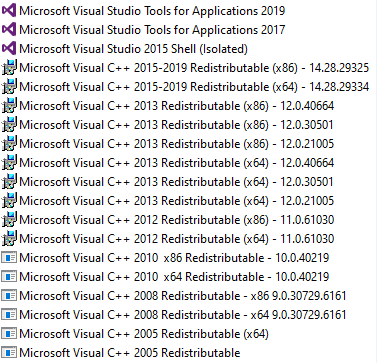Screen dimensions: 379x363
Task: Click the icon for 2010 x86 Redistributable 10.0.40219
Action: (9, 258)
